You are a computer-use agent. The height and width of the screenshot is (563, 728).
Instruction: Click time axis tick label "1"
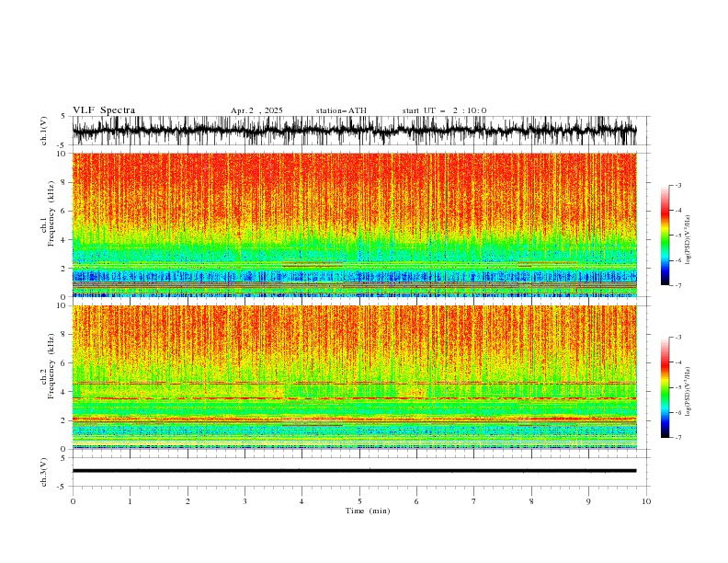(130, 501)
